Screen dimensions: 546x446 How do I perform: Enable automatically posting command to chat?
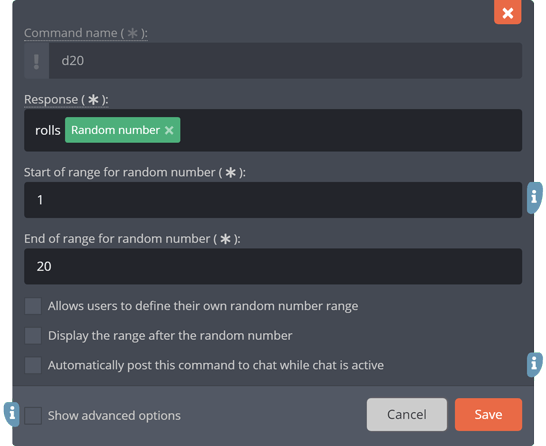point(33,365)
